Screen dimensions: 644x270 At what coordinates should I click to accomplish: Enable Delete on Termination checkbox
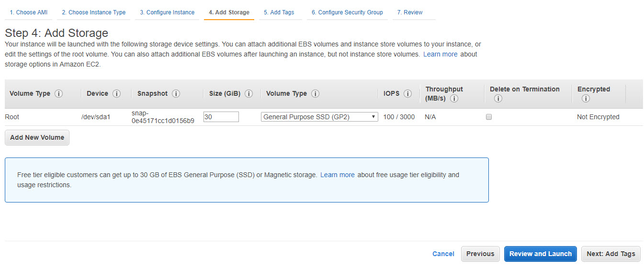click(x=489, y=117)
